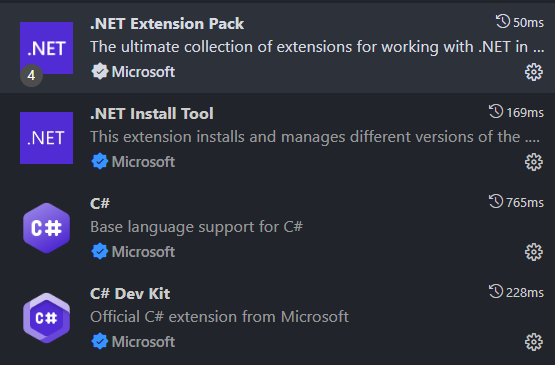Open manage gear for .NET Install Tool
The width and height of the screenshot is (555, 365).
click(533, 162)
